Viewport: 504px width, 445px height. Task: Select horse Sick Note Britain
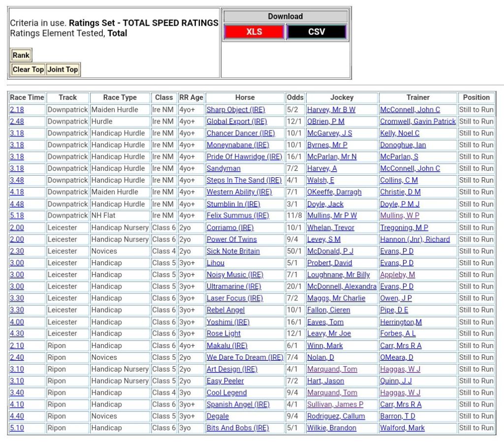click(233, 251)
